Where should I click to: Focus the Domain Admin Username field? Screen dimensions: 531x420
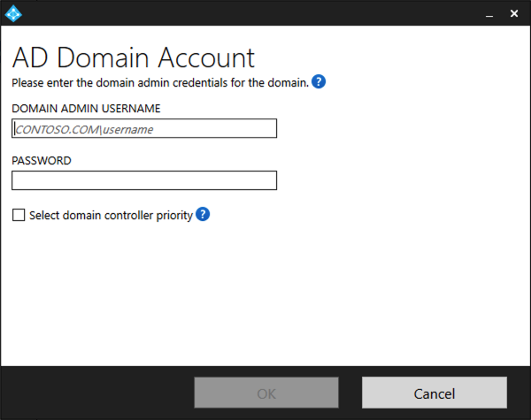coord(144,128)
